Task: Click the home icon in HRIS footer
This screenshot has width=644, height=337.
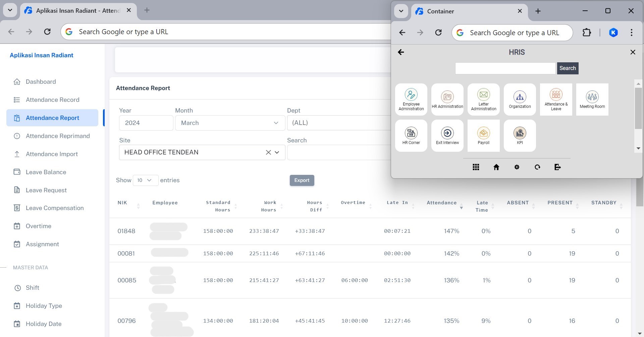Action: click(x=496, y=167)
